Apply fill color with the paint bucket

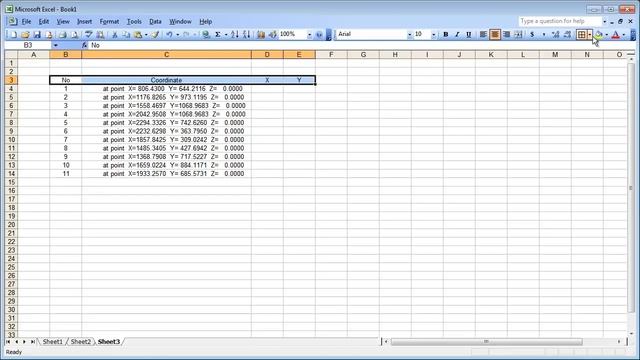click(x=598, y=35)
